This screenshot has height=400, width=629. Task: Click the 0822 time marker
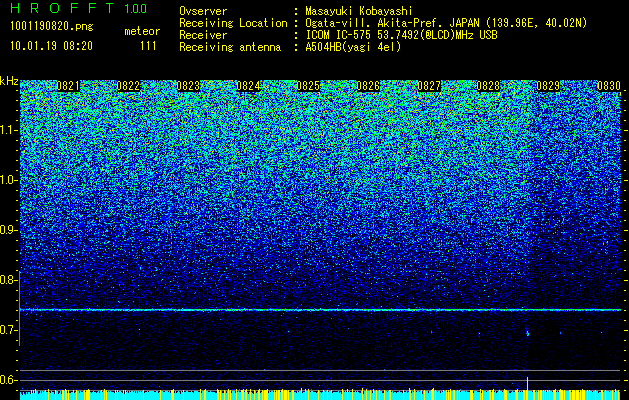(x=128, y=86)
